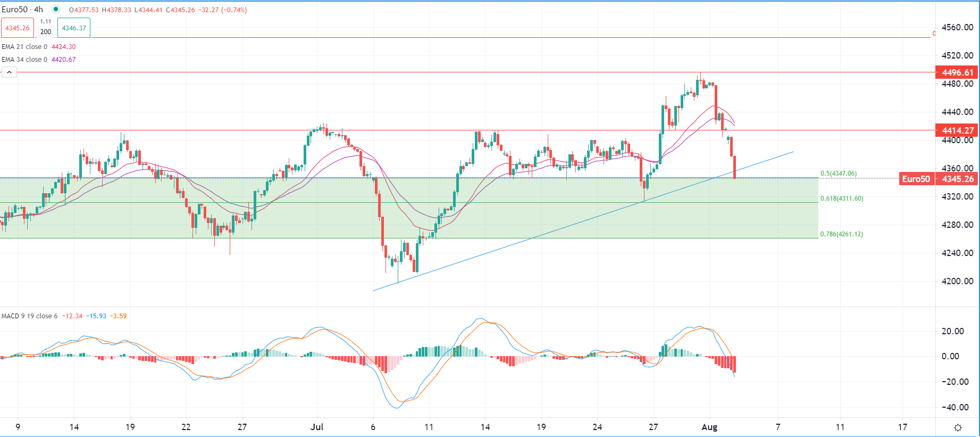Collapse the indicator legend with the arrow
The width and height of the screenshot is (980, 437).
point(9,72)
